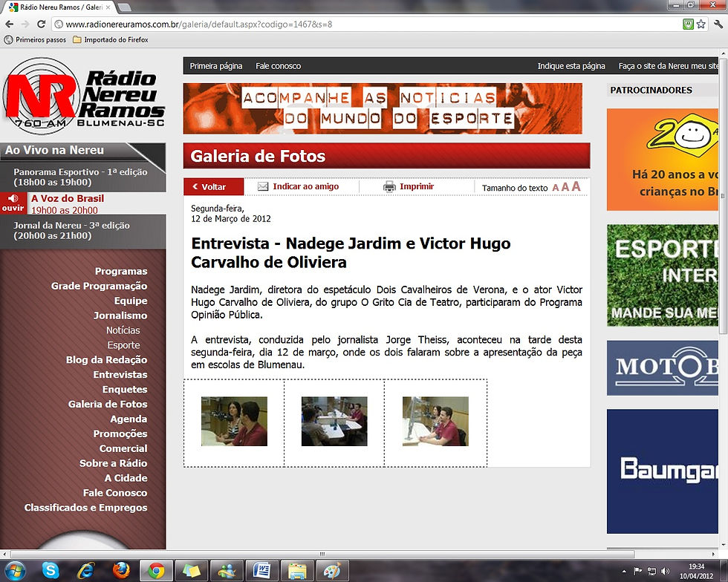This screenshot has height=582, width=728.
Task: Go to Primeira página
Action: coord(216,66)
